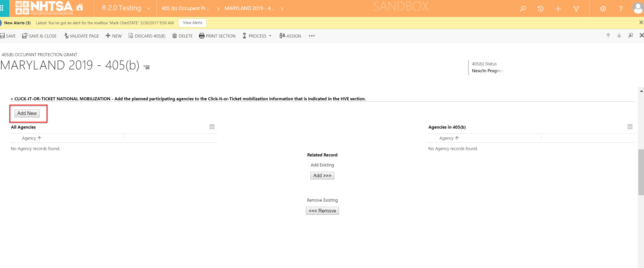Open the form section selector next to title
644x268 pixels.
[147, 67]
